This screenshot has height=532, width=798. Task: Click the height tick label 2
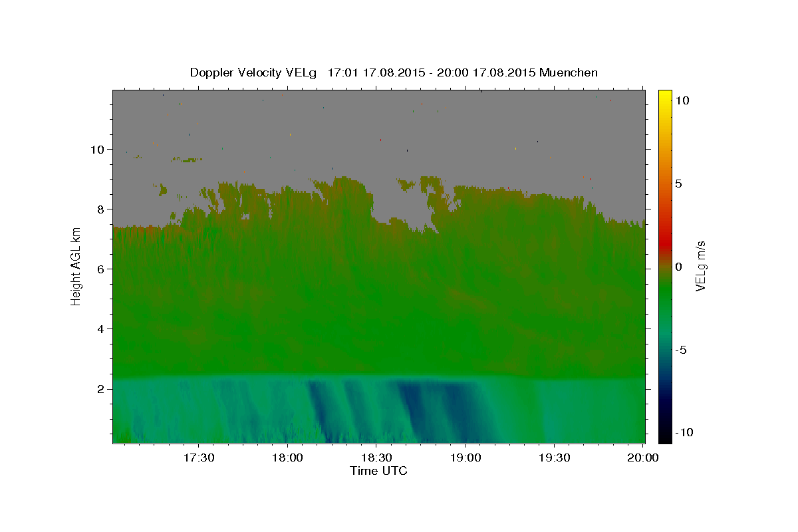point(100,389)
